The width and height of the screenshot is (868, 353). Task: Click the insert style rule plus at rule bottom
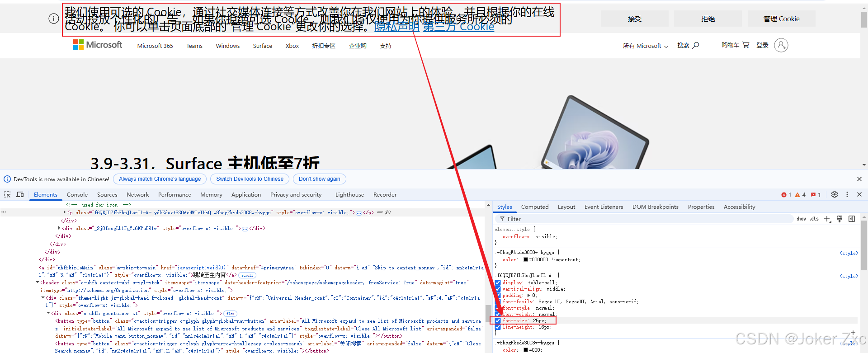point(853,333)
